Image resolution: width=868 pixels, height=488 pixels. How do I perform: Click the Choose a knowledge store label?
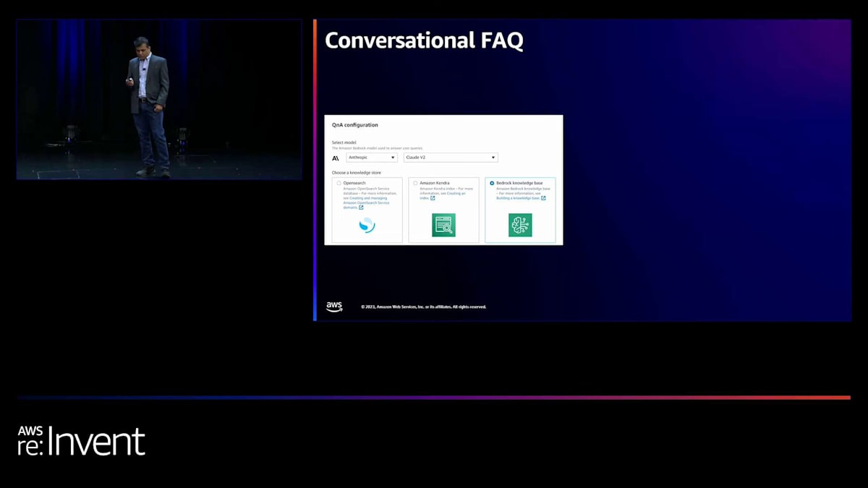coord(358,173)
